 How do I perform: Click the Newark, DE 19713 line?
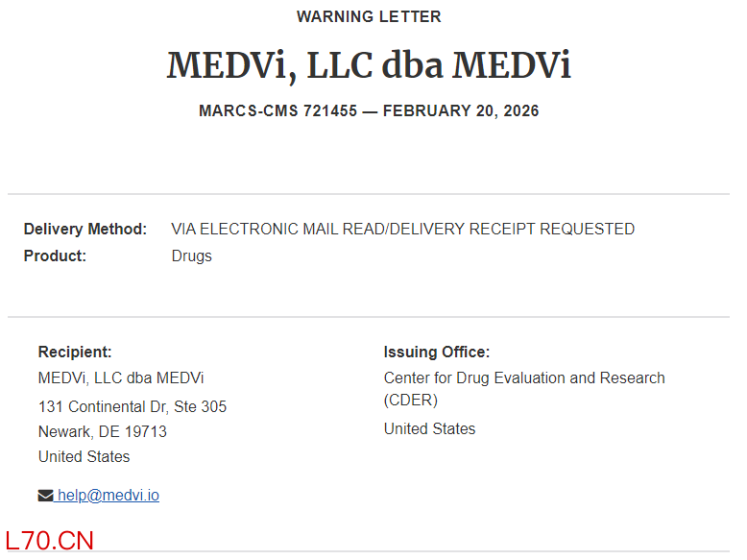[x=103, y=431]
